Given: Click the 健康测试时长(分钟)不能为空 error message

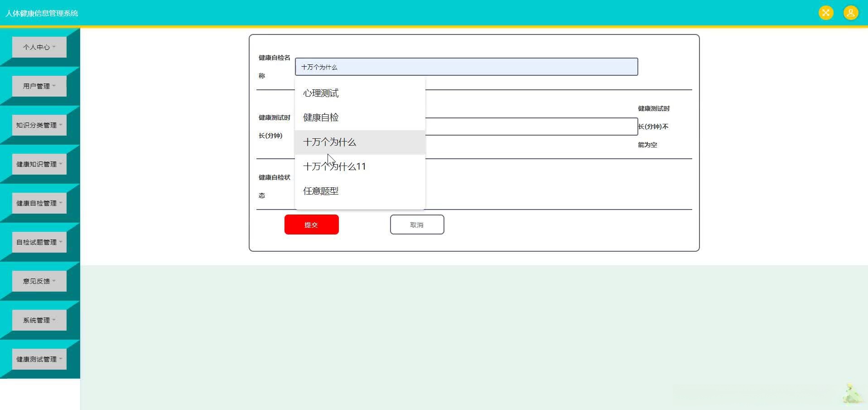Looking at the screenshot, I should [x=654, y=127].
